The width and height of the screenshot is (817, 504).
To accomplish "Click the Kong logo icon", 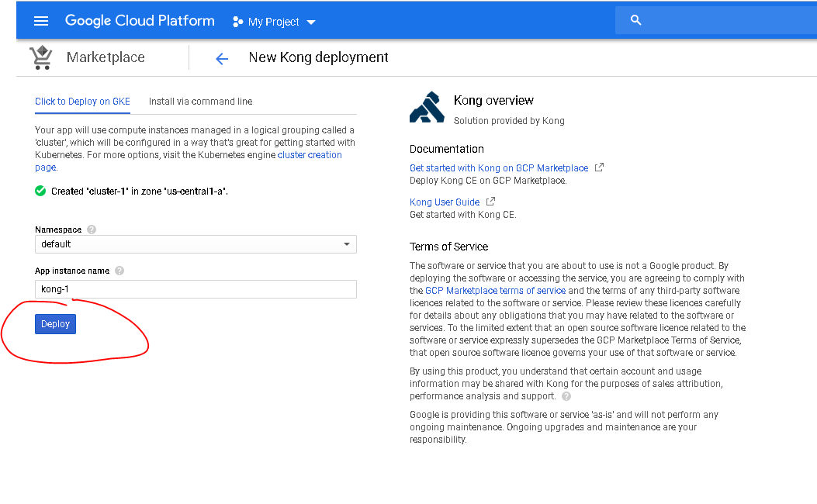I will pyautogui.click(x=427, y=108).
